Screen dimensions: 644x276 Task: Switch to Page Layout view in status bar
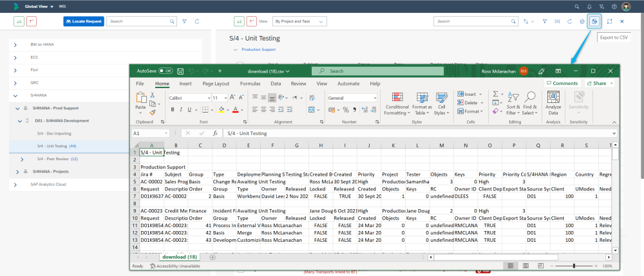pyautogui.click(x=526, y=266)
